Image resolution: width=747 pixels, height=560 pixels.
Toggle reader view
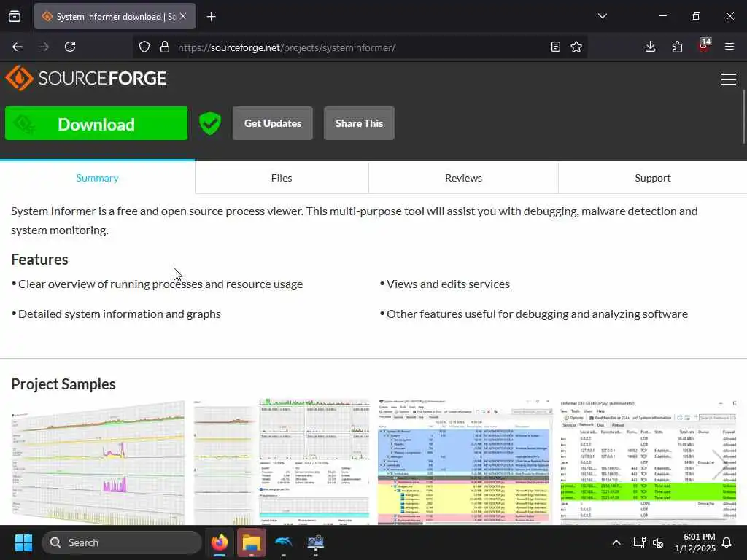[555, 47]
